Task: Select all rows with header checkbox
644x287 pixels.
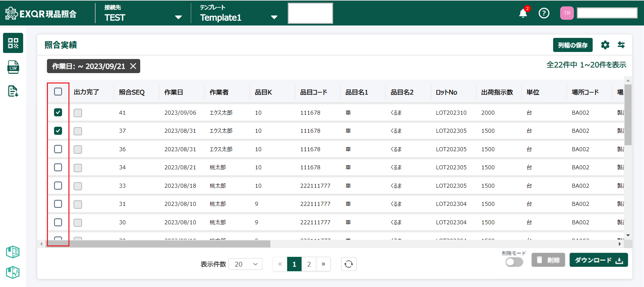Action: point(58,92)
